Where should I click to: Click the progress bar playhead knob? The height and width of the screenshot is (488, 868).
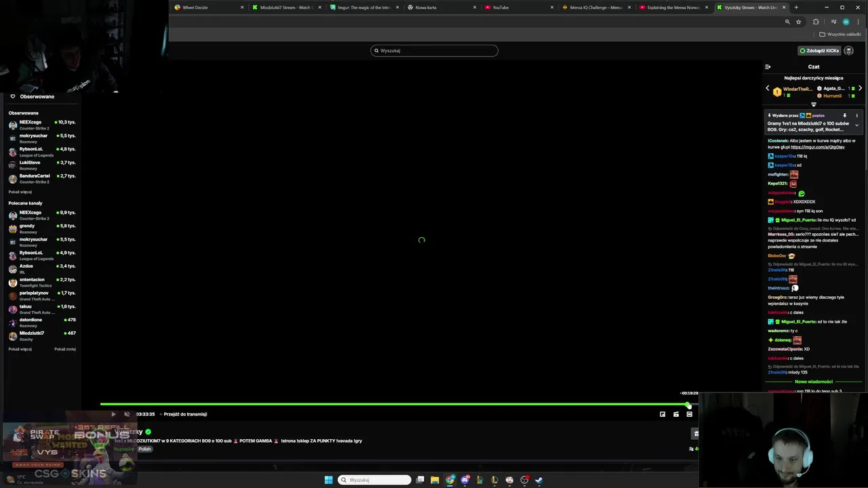(x=688, y=405)
